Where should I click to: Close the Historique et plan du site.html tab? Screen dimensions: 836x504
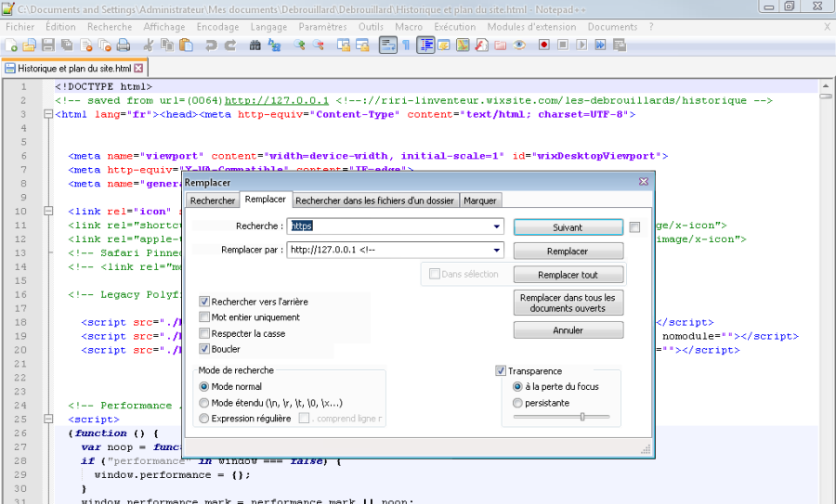138,68
